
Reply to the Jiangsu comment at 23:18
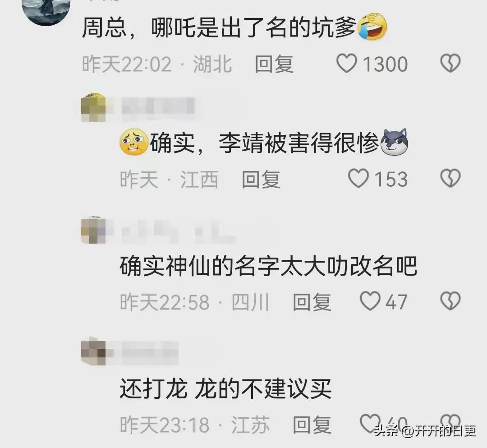coord(312,425)
